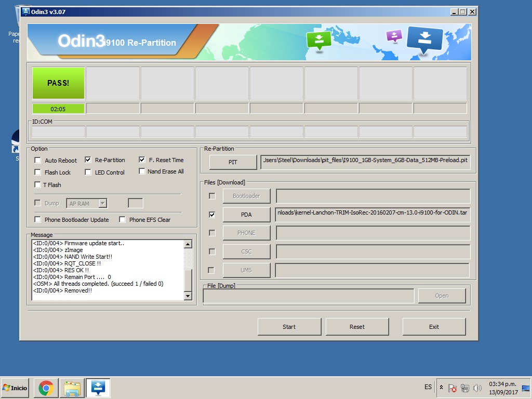Tick the UMS file checkbox
Screen dimensions: 532x399
tap(211, 270)
